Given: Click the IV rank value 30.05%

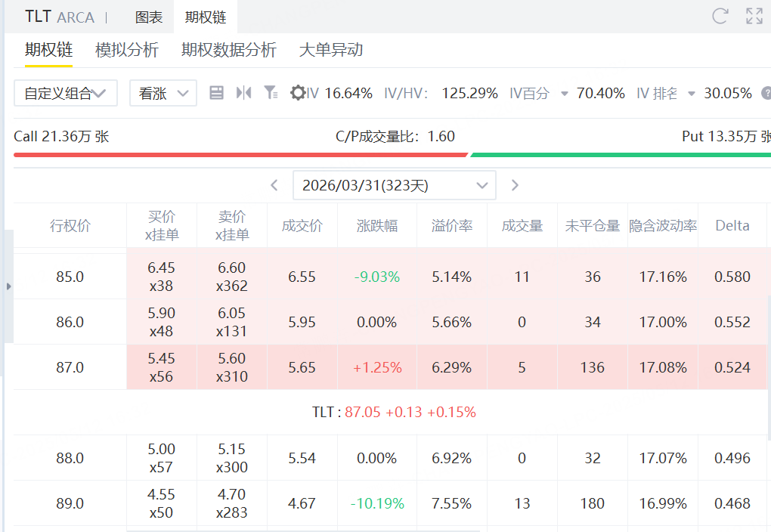Looking at the screenshot, I should pyautogui.click(x=728, y=93).
